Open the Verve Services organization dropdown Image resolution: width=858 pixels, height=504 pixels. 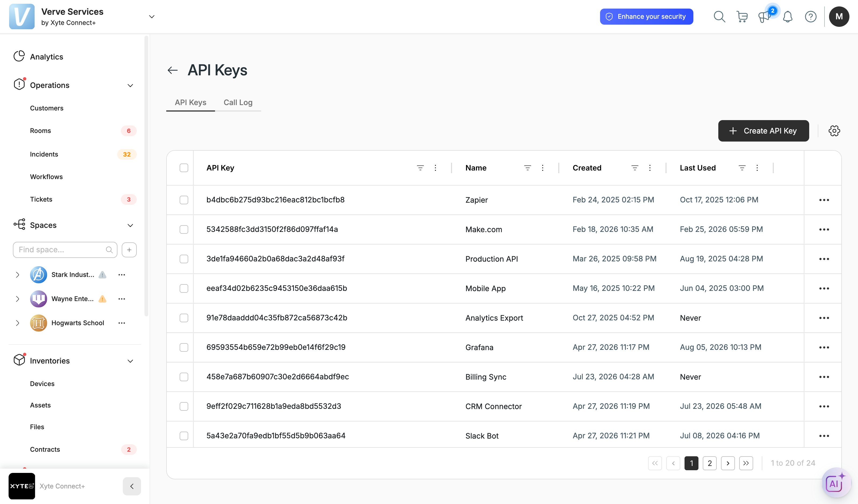pos(152,16)
